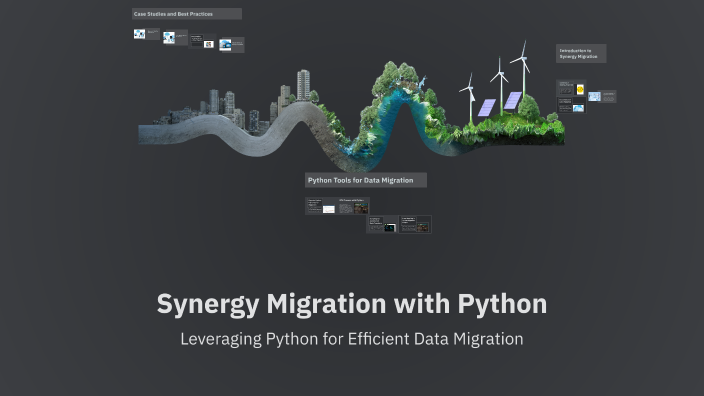Open the last Case Studies slide with blue cloud image
The image size is (704, 396).
[232, 45]
